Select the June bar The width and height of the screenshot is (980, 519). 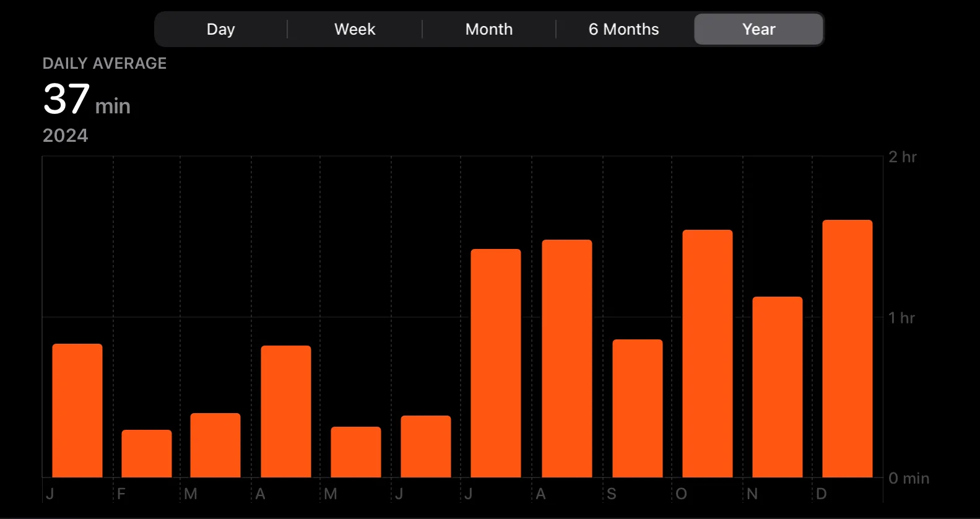coord(426,447)
